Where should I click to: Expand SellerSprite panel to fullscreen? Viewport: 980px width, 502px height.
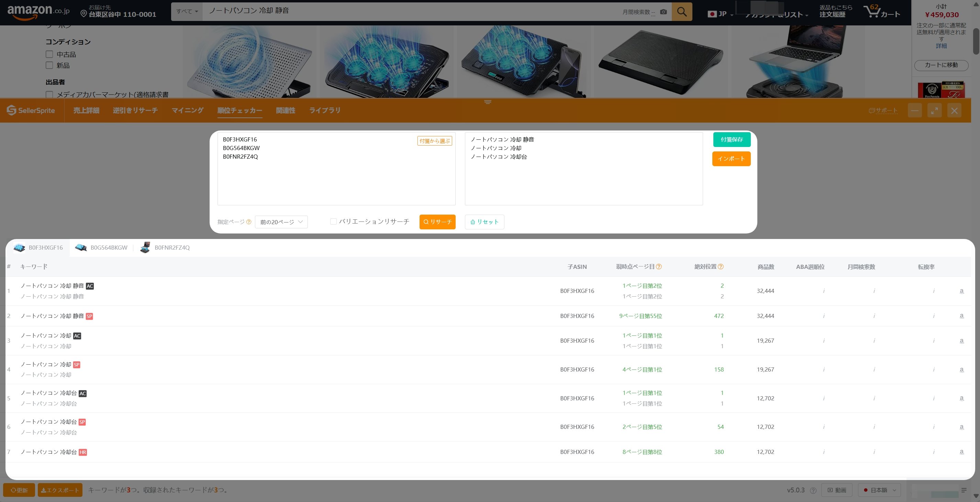[x=934, y=111]
